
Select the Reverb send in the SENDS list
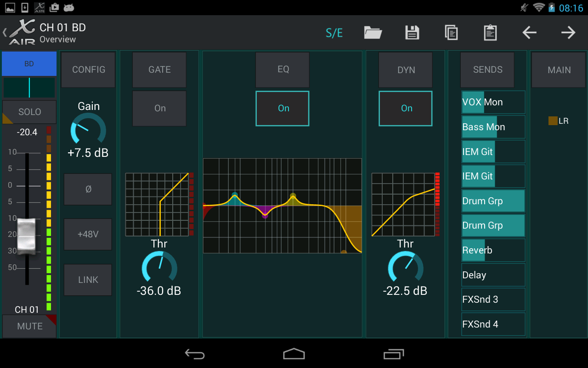tap(493, 250)
